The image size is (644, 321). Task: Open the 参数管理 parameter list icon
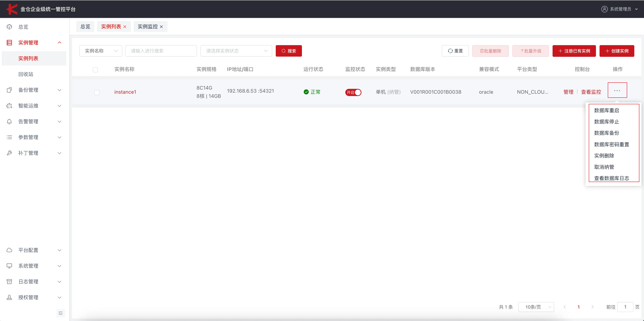9,137
